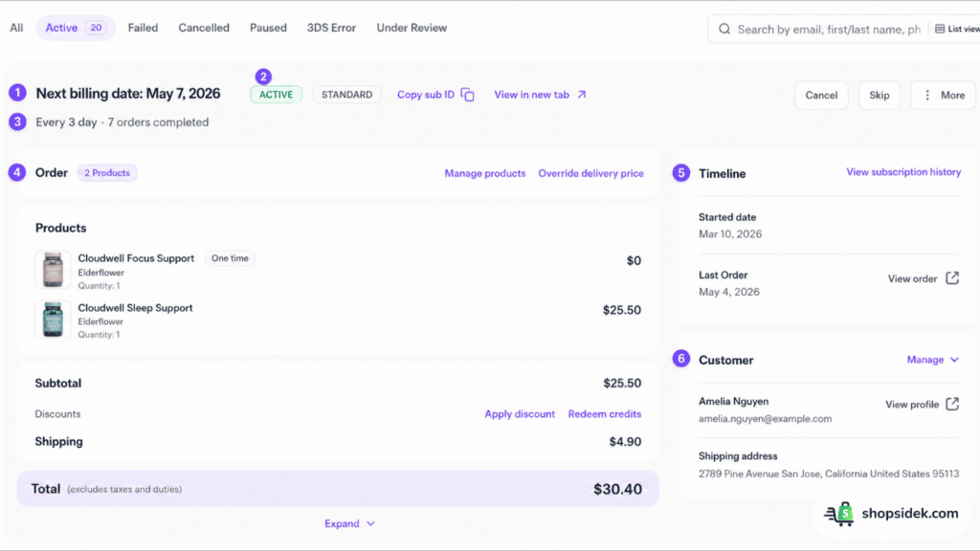Screen dimensions: 980x551
Task: Click the Redeem credits link
Action: click(605, 413)
